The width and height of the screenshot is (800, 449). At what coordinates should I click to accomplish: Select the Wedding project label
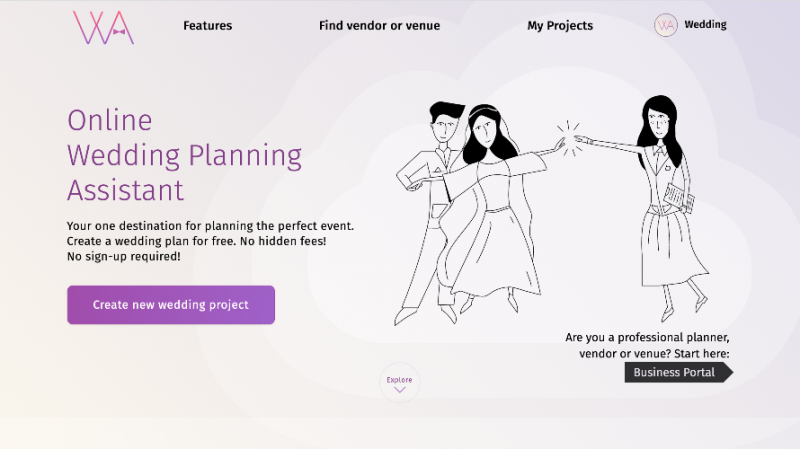705,25
